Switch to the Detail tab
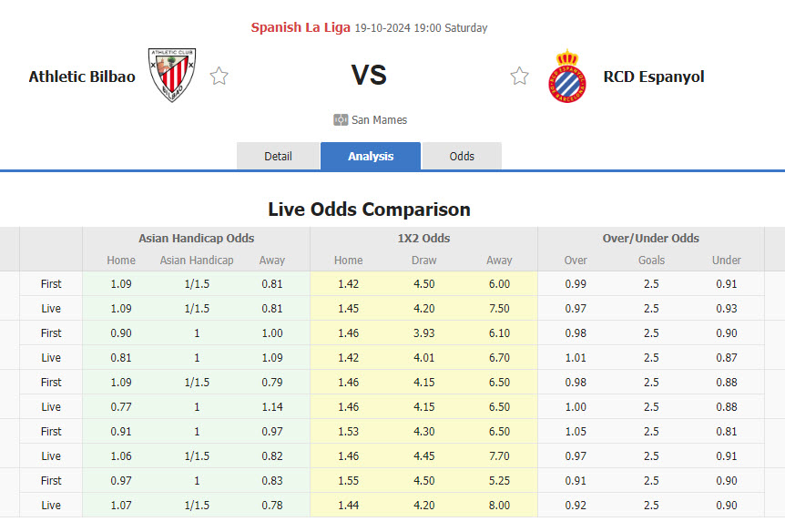This screenshot has width=785, height=532. tap(278, 156)
